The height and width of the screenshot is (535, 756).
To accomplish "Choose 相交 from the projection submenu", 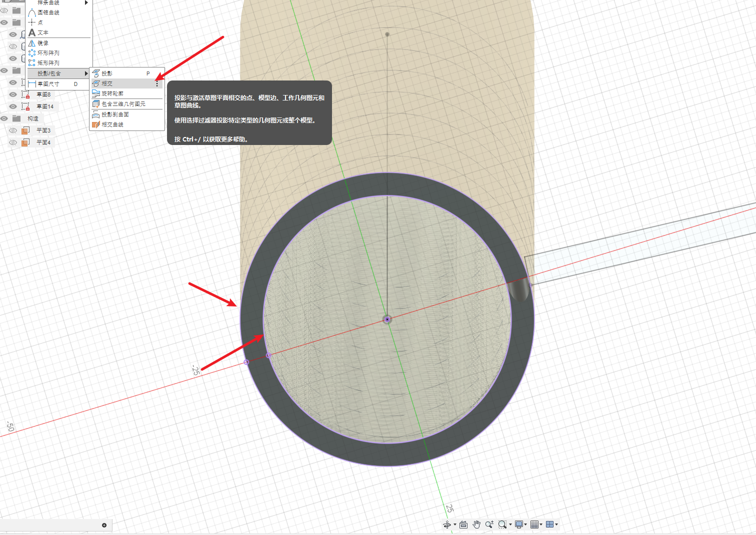I will 107,83.
